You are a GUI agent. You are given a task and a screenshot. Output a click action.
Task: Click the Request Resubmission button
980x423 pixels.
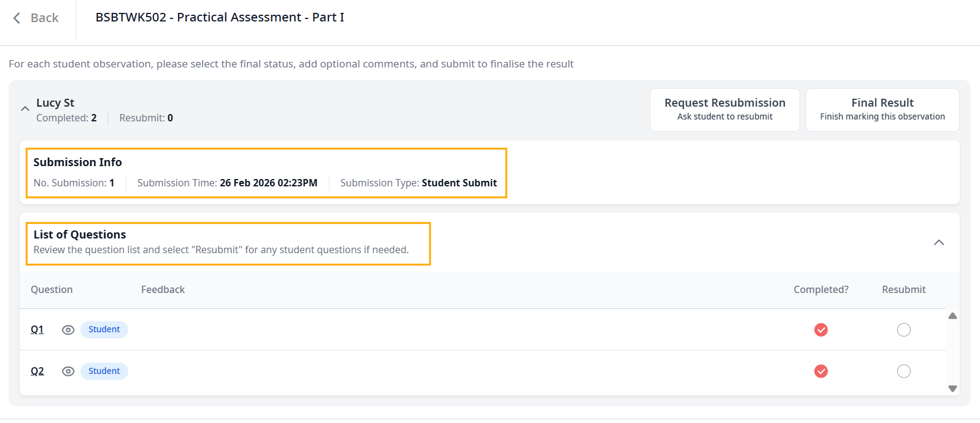pyautogui.click(x=725, y=110)
